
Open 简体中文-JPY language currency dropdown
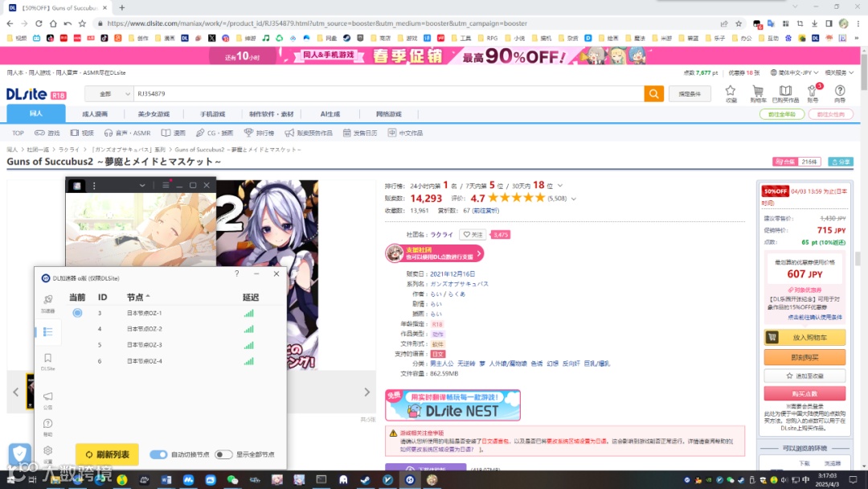[x=794, y=72]
